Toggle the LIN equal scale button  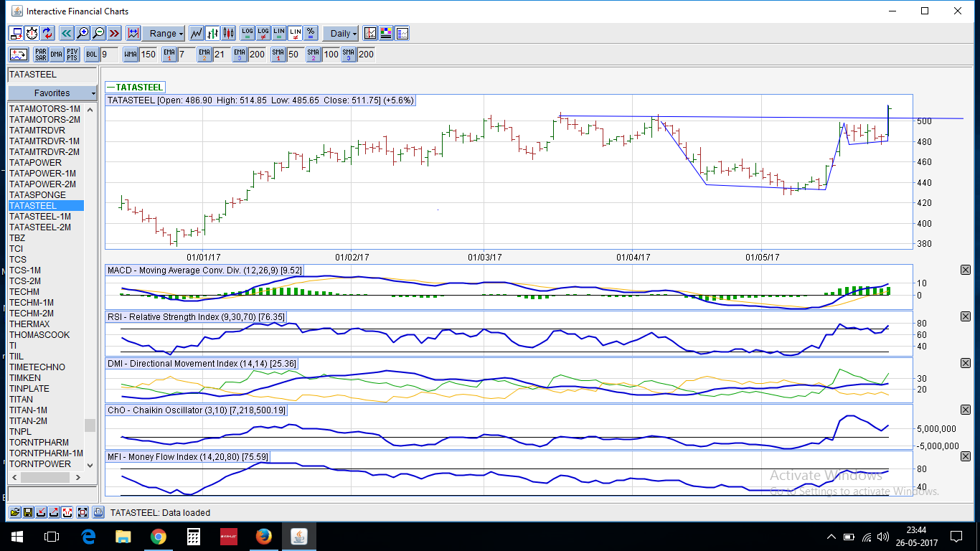(x=279, y=33)
